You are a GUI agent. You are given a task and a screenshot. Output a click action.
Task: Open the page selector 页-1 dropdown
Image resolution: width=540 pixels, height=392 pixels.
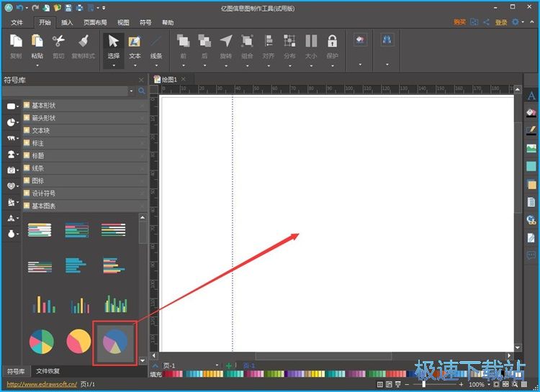(217, 365)
